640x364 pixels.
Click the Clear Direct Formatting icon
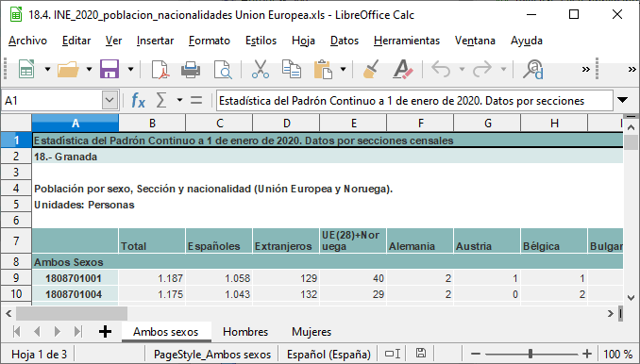403,69
